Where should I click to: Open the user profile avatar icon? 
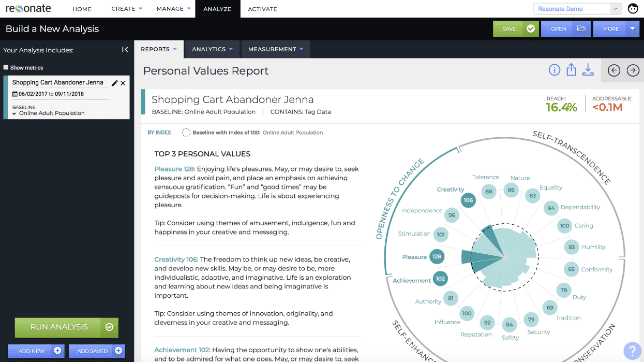[x=633, y=9]
